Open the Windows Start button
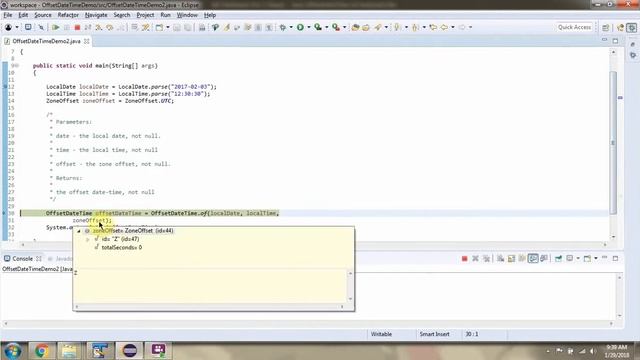The width and height of the screenshot is (640, 360). (x=13, y=351)
